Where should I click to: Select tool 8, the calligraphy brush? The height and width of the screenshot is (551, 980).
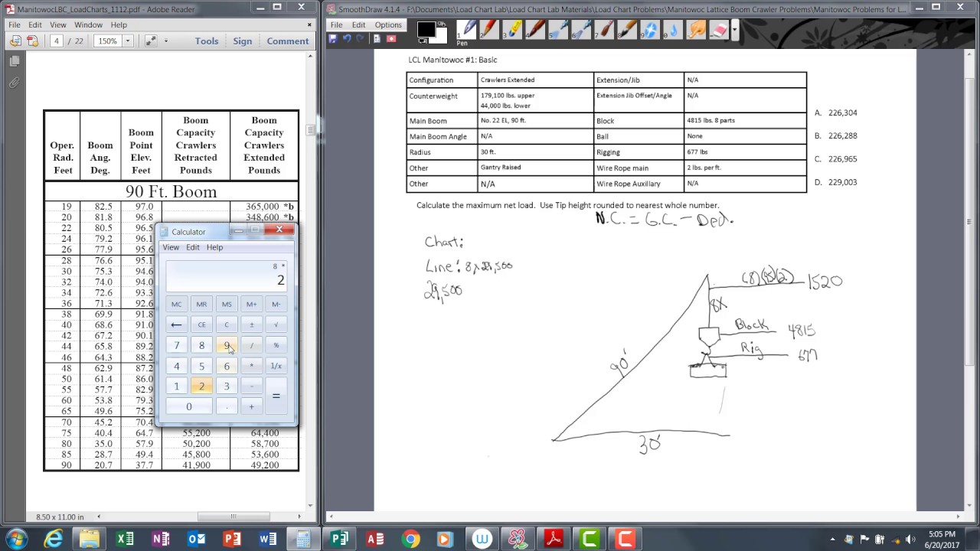click(628, 30)
